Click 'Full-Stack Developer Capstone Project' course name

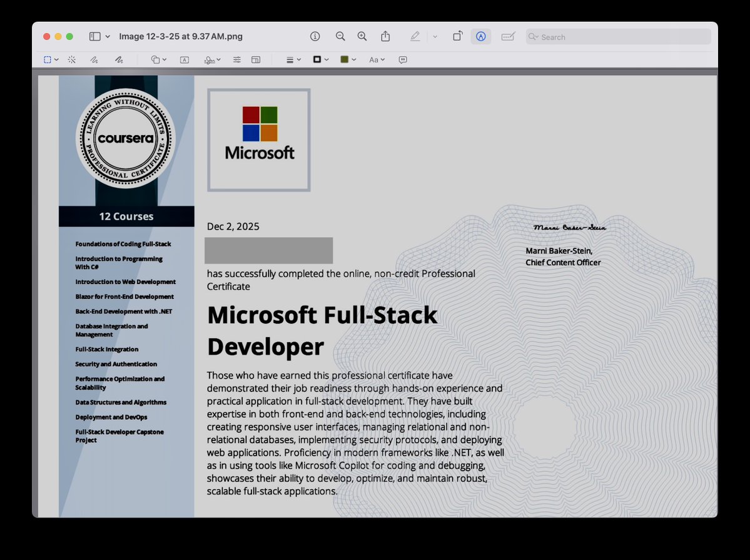tap(119, 436)
